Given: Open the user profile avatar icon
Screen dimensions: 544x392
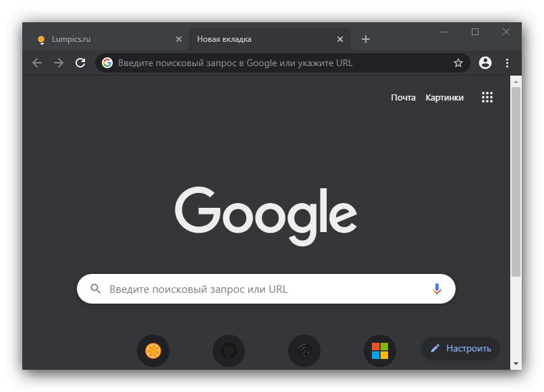Looking at the screenshot, I should click(x=485, y=63).
